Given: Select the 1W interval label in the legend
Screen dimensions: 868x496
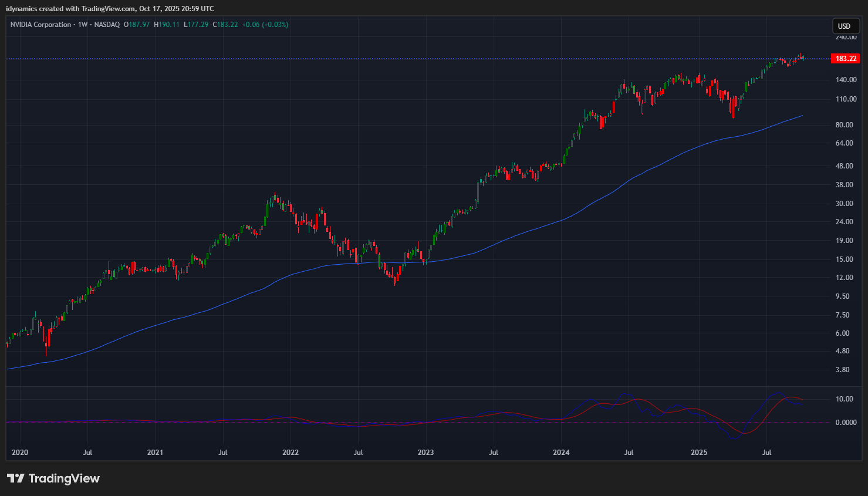Looking at the screenshot, I should coord(83,25).
